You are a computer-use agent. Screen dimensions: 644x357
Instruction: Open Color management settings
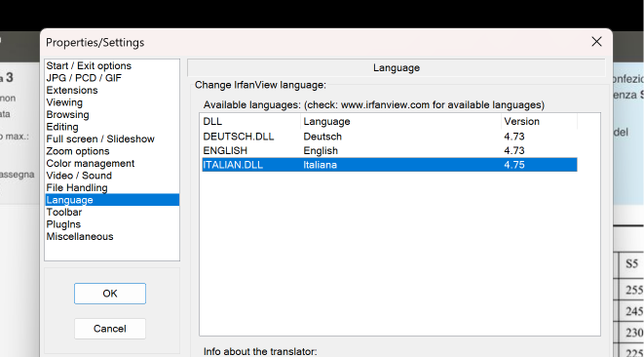112,163
